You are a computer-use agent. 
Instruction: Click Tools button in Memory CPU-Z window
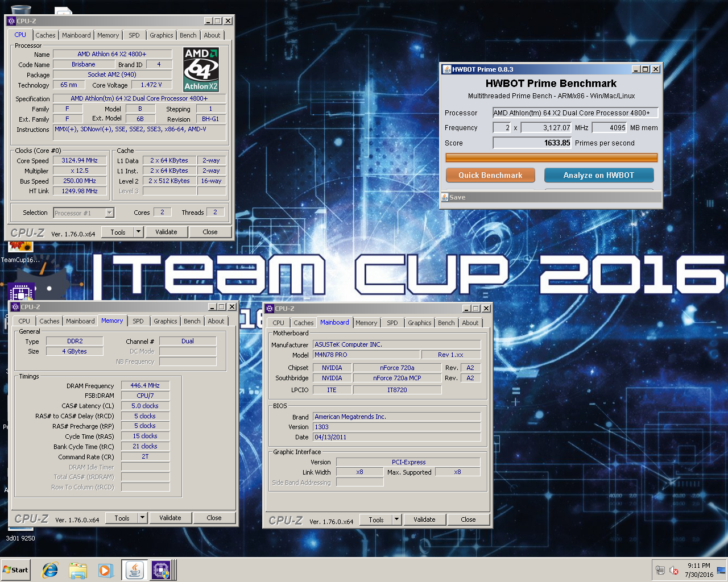(x=122, y=518)
